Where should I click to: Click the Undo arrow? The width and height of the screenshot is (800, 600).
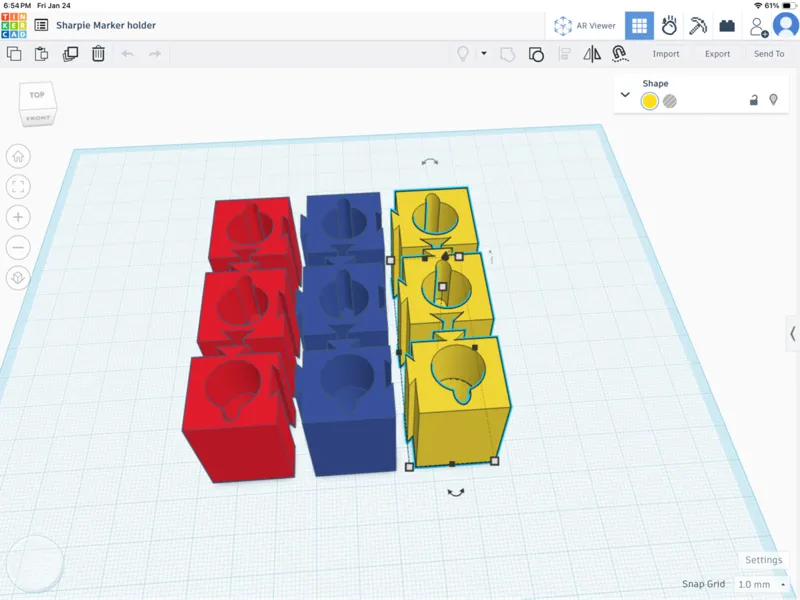point(128,54)
